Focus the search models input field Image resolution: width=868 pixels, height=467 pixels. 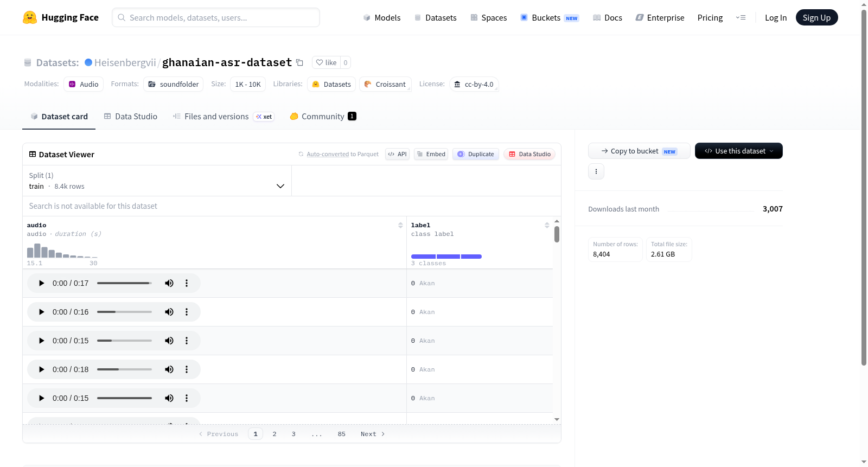point(216,17)
